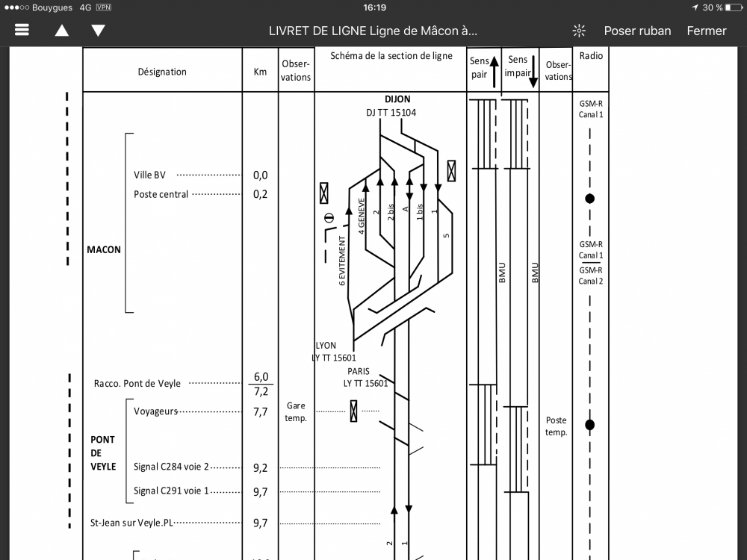
Task: Go to previous page with up triangle
Action: pos(61,31)
